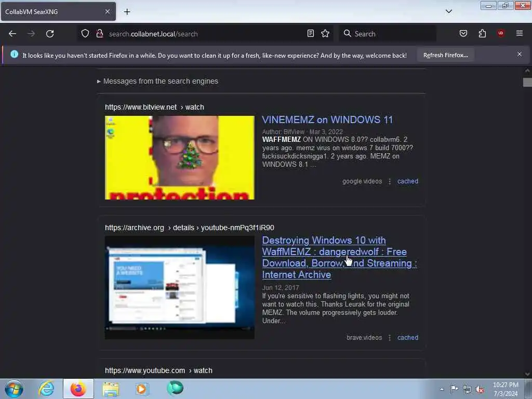Reload the current page
Image resolution: width=532 pixels, height=399 pixels.
[50, 34]
